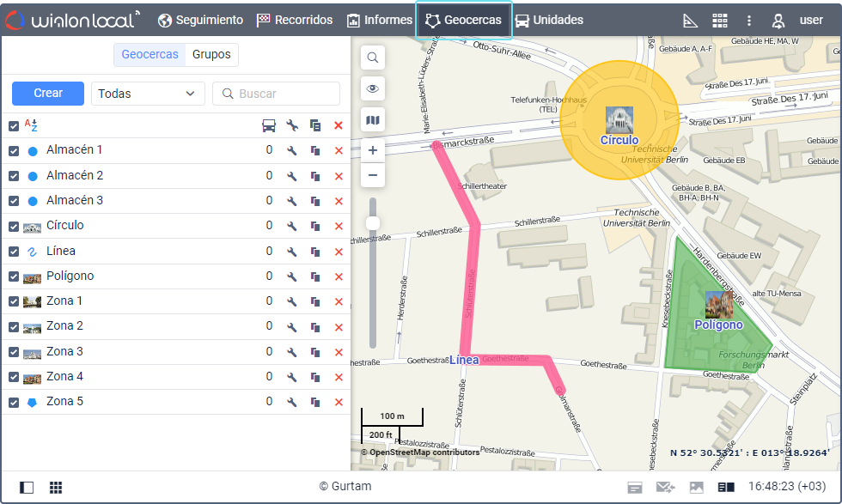Uncheck the Almacén 3 checkbox
The image size is (842, 504).
(x=14, y=201)
